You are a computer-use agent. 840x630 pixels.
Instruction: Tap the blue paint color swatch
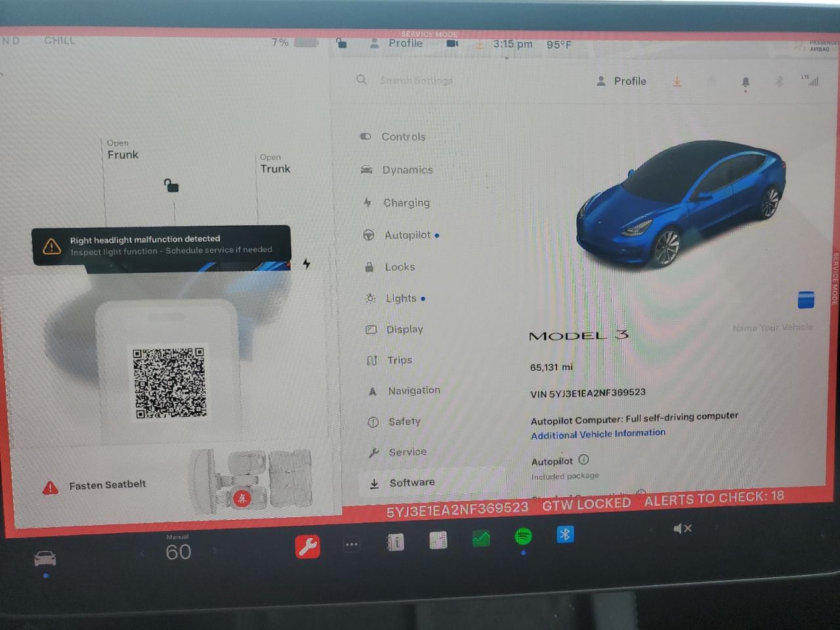(806, 300)
